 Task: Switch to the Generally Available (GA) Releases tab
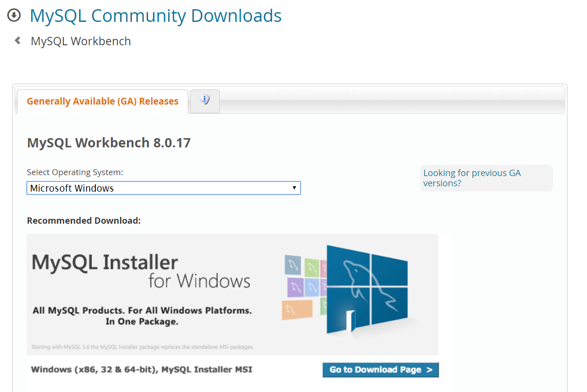pyautogui.click(x=102, y=101)
